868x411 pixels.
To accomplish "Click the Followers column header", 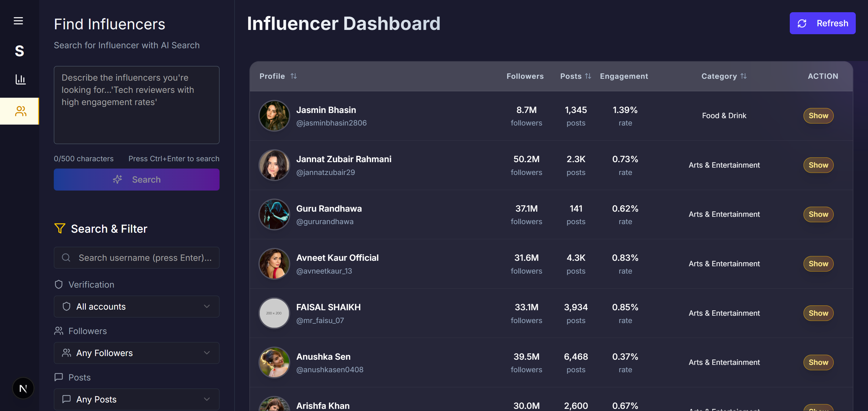I will coord(525,76).
